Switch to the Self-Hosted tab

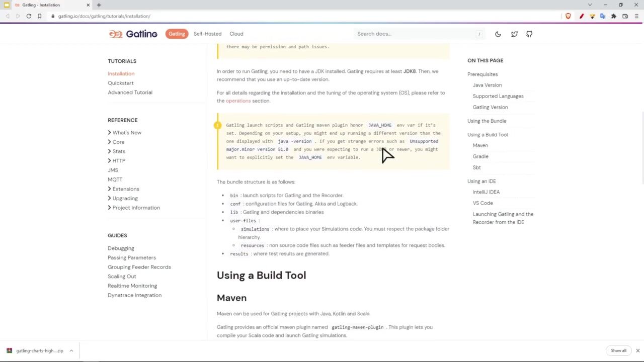(x=207, y=34)
